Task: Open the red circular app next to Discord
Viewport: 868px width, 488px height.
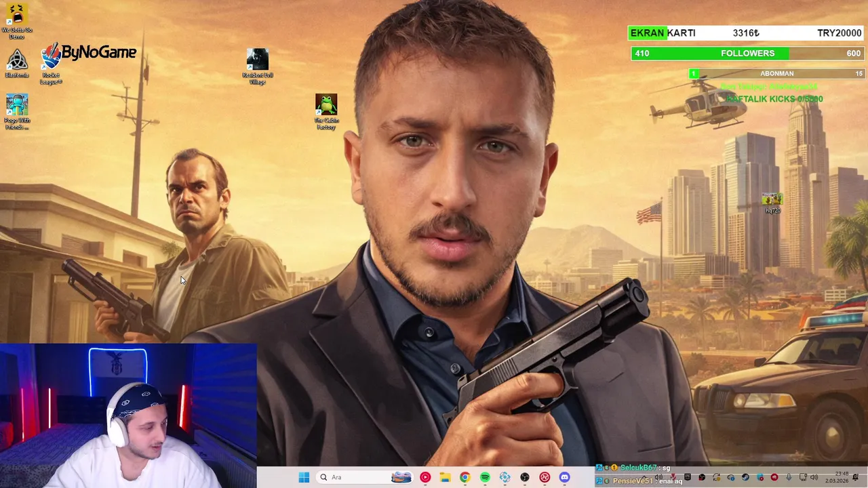Action: [x=545, y=477]
